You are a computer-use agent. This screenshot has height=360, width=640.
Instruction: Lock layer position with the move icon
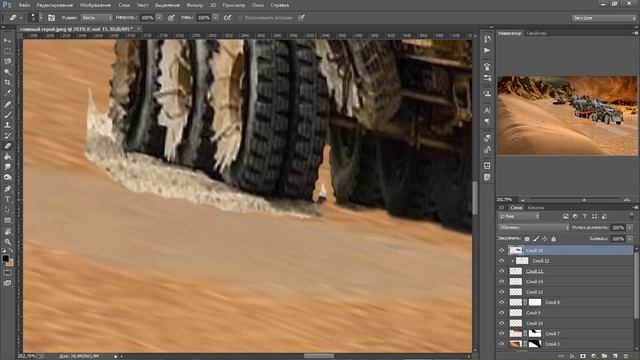click(544, 239)
